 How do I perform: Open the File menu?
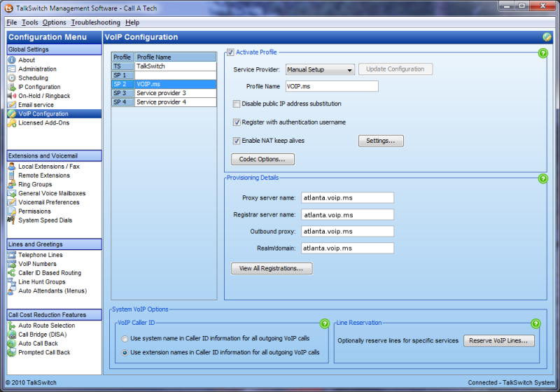pos(12,22)
